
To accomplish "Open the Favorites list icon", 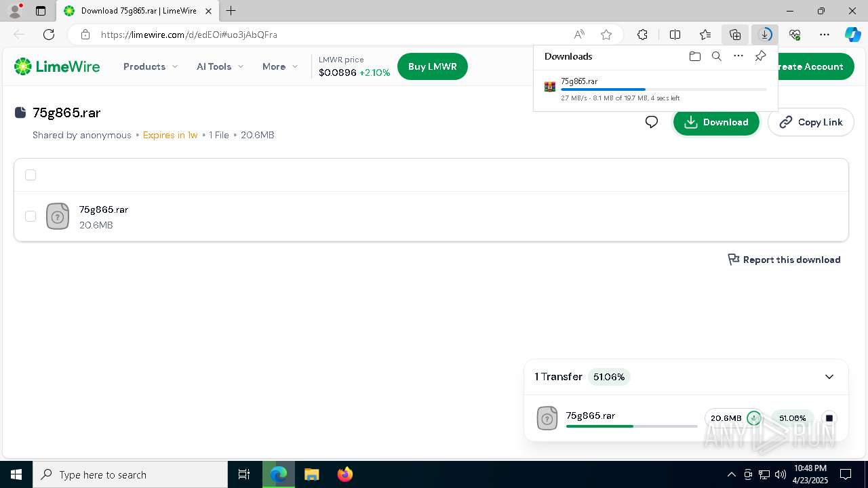I will click(x=705, y=35).
